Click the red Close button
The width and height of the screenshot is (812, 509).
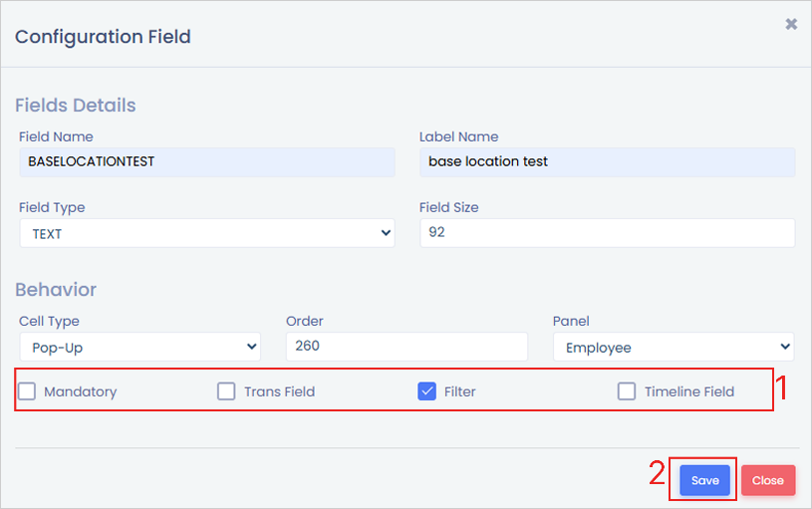[x=767, y=480]
